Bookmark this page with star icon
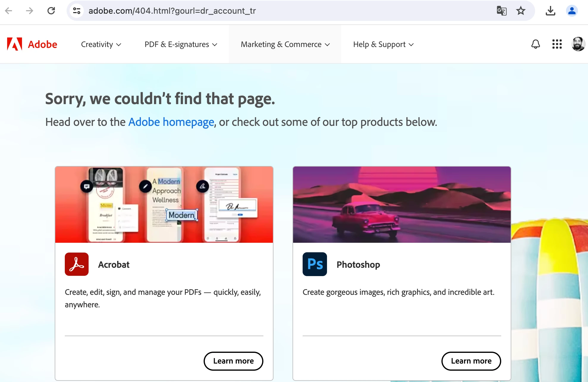Screen dimensions: 588x382 click(x=521, y=11)
